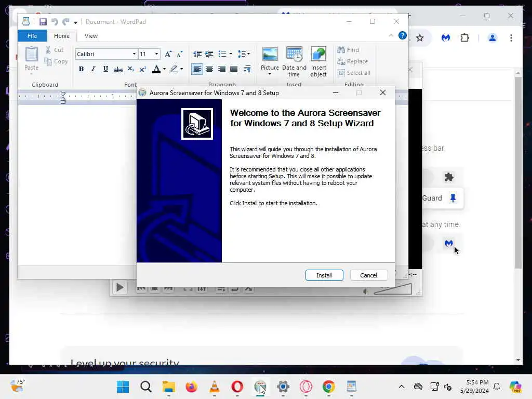Insert Date and time

[x=294, y=61]
